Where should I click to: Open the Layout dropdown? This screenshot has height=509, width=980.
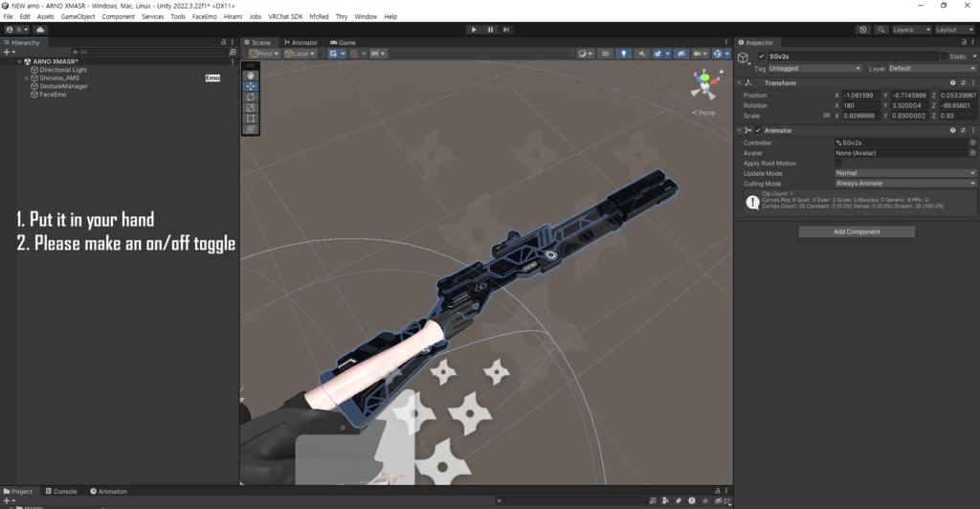point(954,30)
